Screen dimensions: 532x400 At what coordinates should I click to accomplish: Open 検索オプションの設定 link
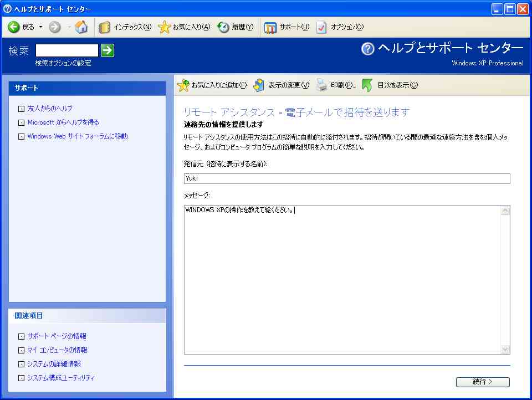pos(63,63)
